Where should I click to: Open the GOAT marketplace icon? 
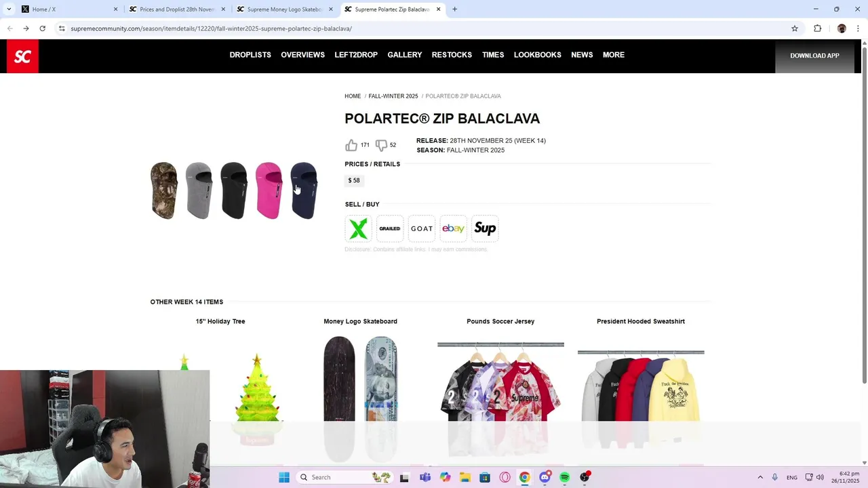coord(422,228)
